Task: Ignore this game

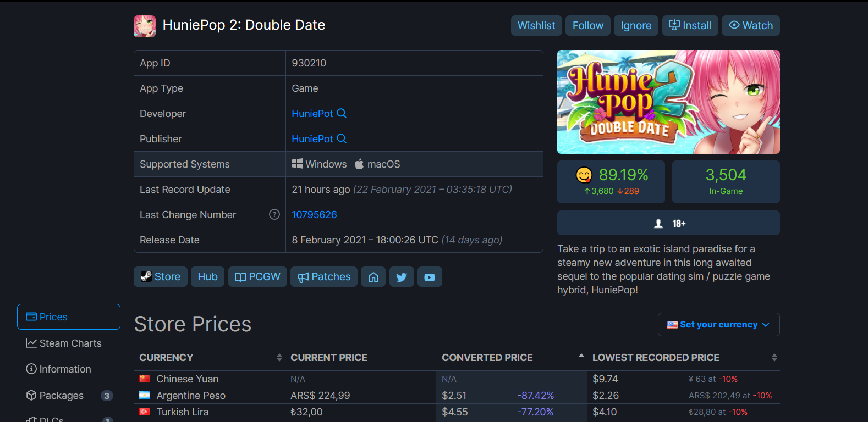Action: pos(636,25)
